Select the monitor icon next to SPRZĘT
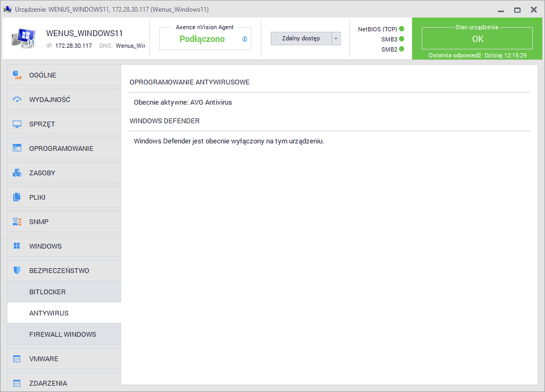Image resolution: width=545 pixels, height=392 pixels. [17, 124]
